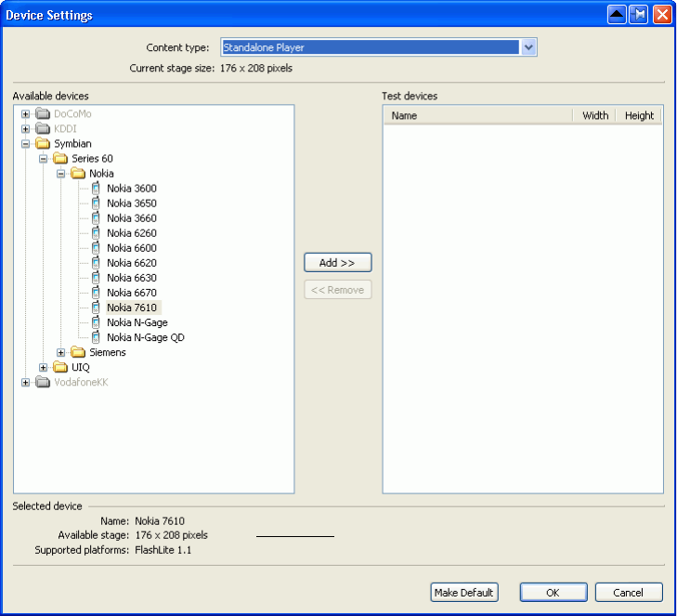Click the Siemens folder icon
The width and height of the screenshot is (677, 616).
(78, 352)
